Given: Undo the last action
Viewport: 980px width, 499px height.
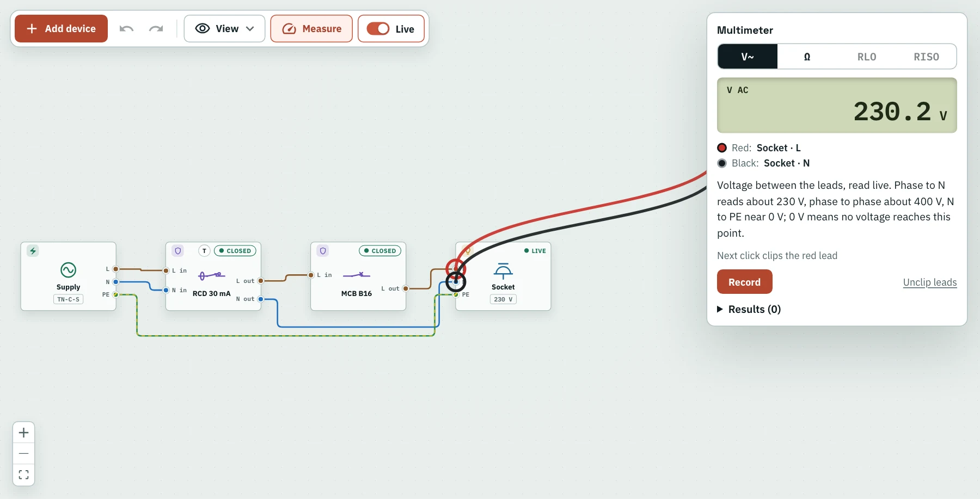Looking at the screenshot, I should click(x=126, y=29).
